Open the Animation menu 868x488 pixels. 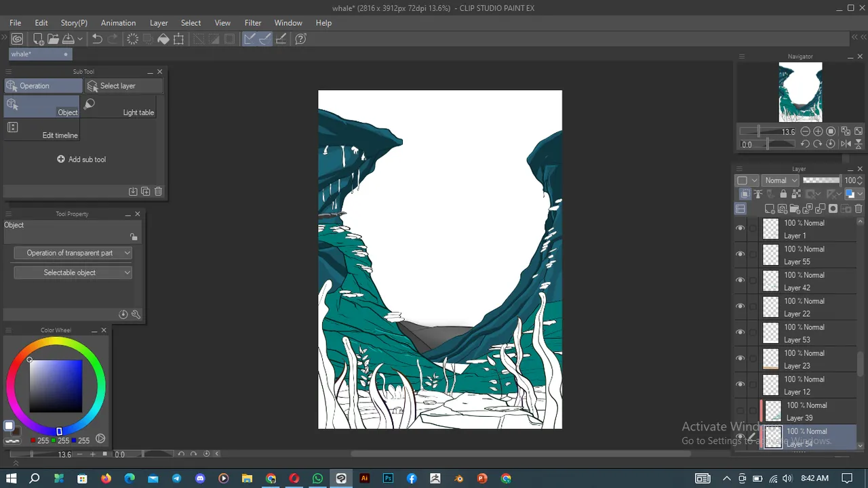tap(118, 22)
